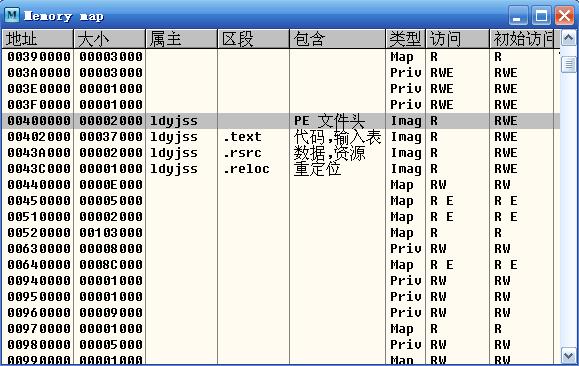Image resolution: width=579 pixels, height=366 pixels.
Task: Select the row at address 00520000
Action: click(x=281, y=233)
